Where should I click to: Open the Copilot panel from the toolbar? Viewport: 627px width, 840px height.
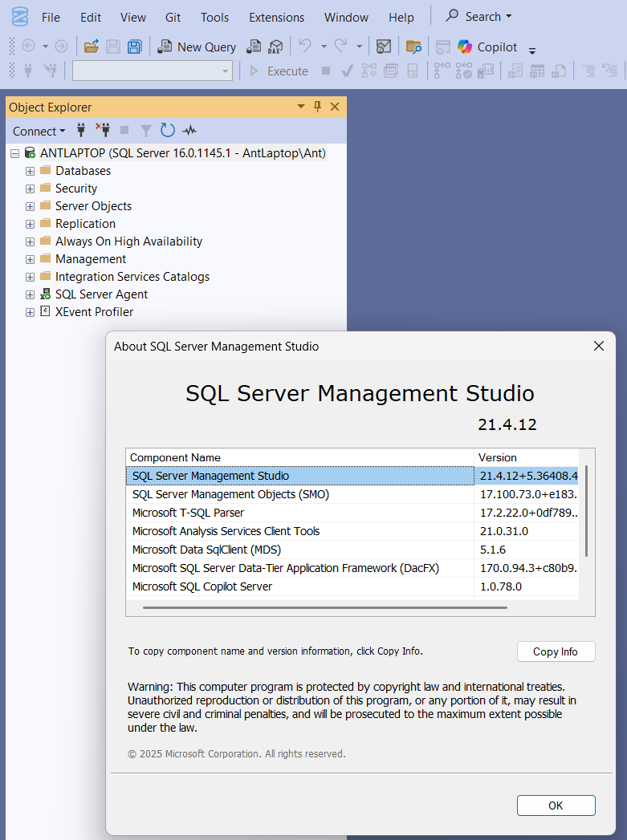click(x=488, y=47)
